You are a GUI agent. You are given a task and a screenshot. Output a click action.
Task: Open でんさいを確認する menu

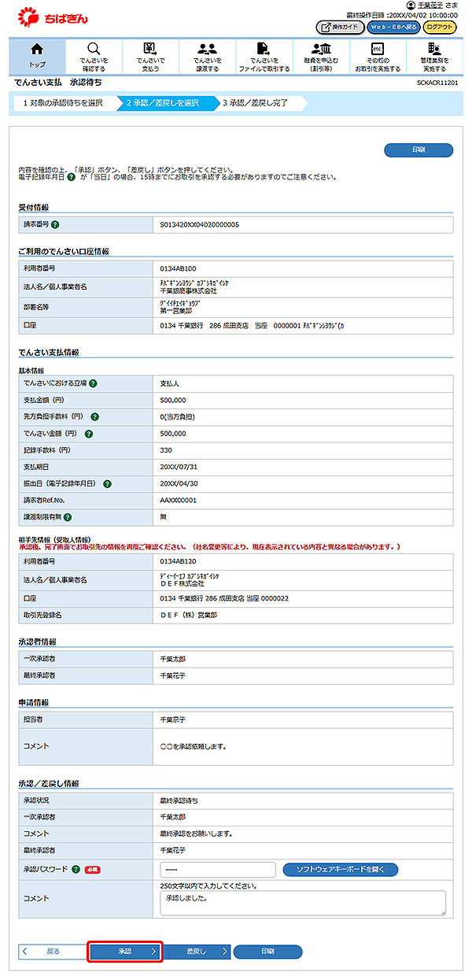pos(94,55)
